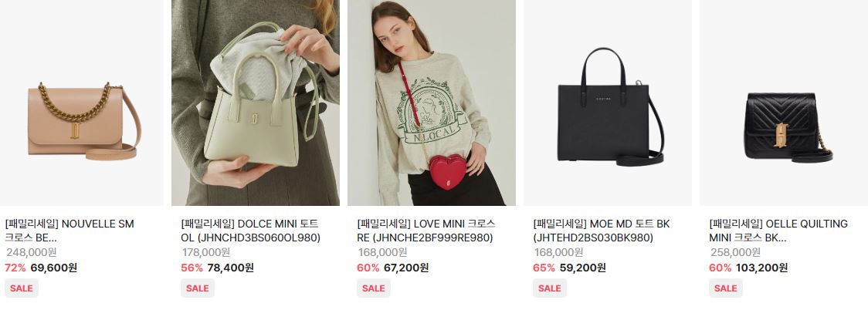This screenshot has width=868, height=310.
Task: Open the olive DOLCE MINI tote photo
Action: click(255, 103)
